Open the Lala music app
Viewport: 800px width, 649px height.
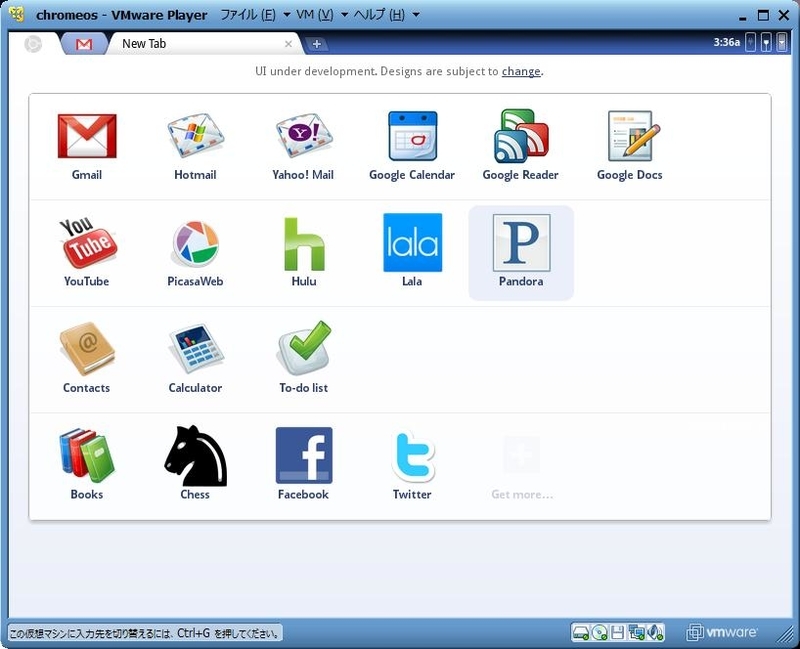click(412, 252)
